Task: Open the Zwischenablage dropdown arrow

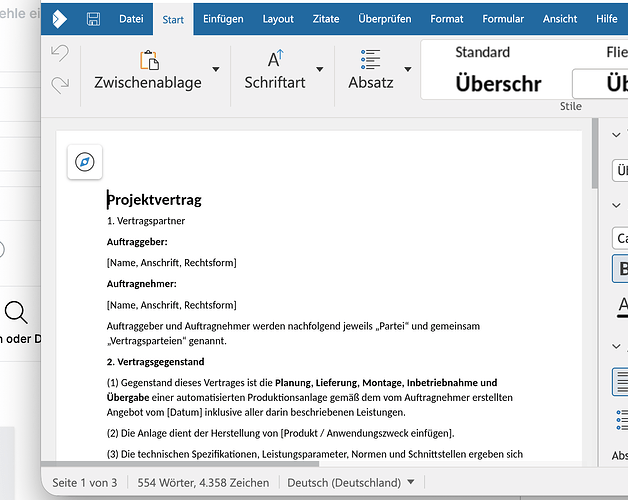Action: pyautogui.click(x=216, y=69)
